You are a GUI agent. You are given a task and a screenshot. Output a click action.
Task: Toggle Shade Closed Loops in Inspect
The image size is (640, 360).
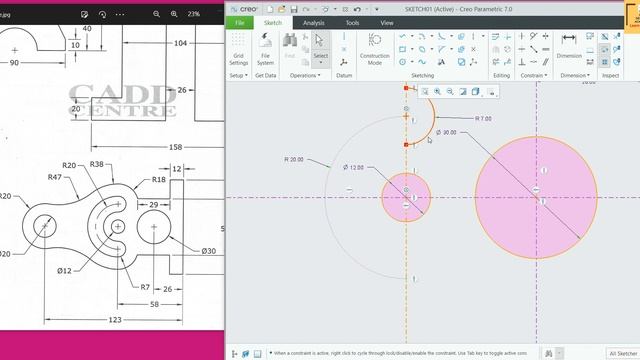tap(605, 62)
